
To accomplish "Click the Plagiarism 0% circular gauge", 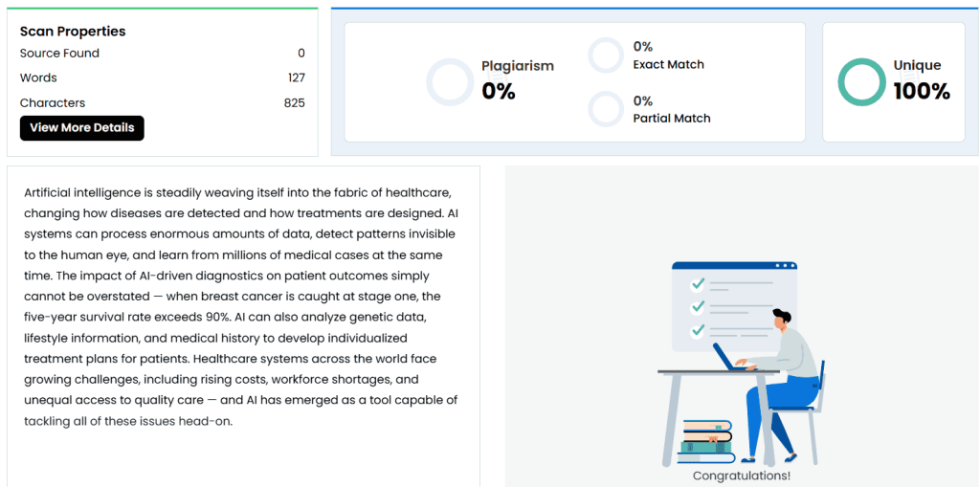I will [450, 82].
